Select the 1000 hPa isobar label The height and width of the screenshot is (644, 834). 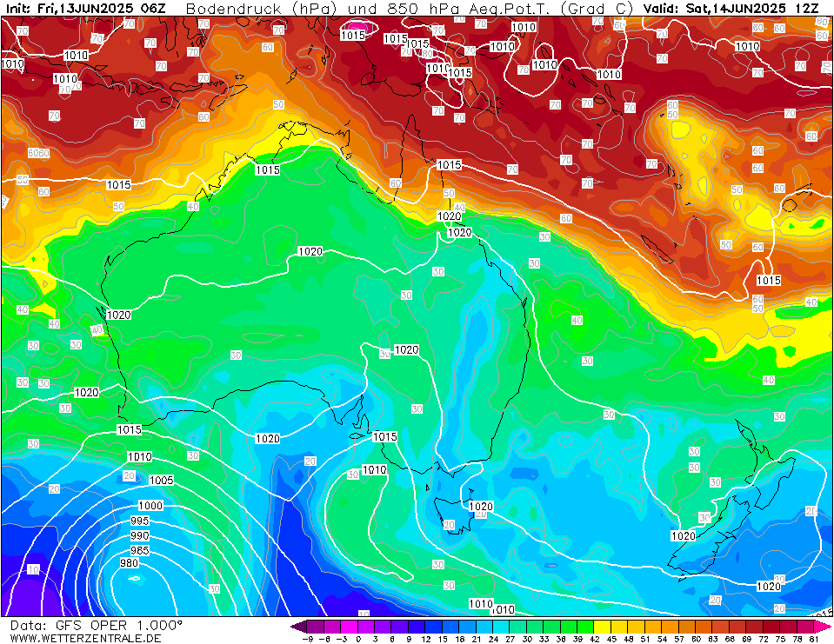click(150, 505)
